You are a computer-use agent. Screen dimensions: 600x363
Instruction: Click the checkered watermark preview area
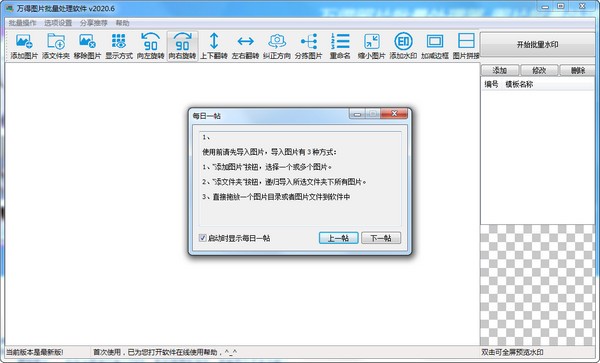(x=538, y=285)
